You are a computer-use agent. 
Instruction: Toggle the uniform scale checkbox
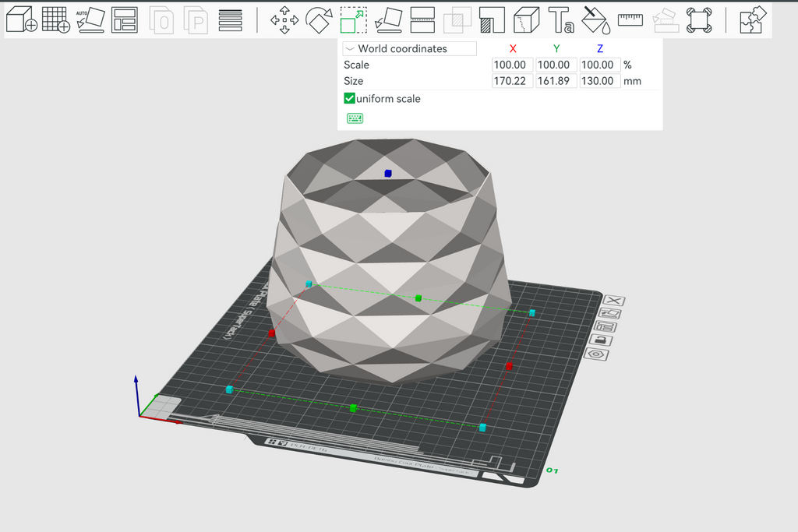pyautogui.click(x=349, y=98)
